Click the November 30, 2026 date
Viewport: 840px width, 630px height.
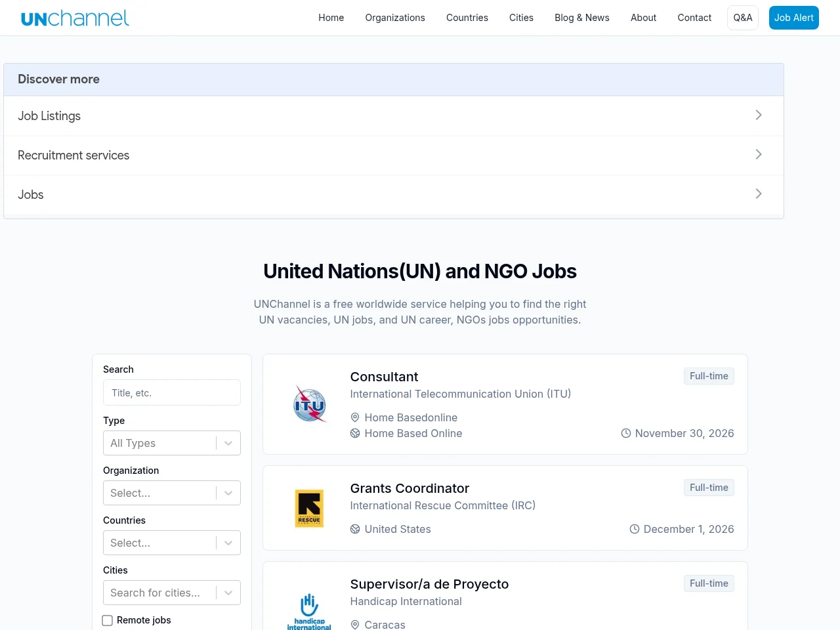point(684,433)
